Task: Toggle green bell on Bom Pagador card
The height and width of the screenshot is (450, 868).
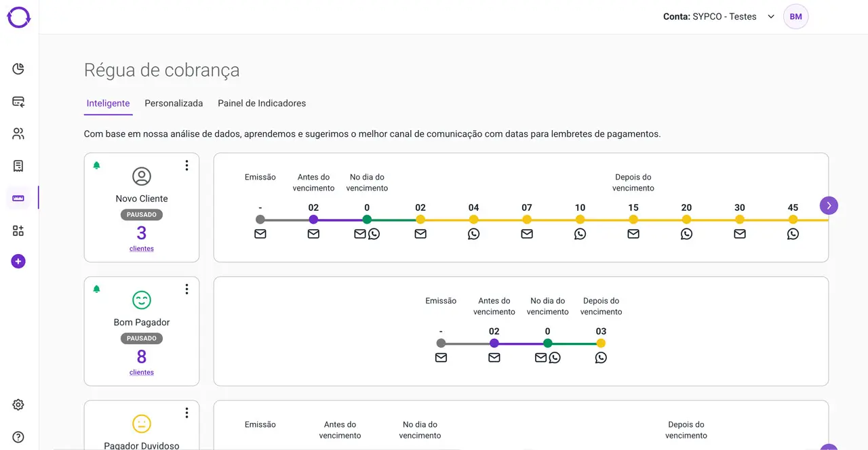Action: 96,289
